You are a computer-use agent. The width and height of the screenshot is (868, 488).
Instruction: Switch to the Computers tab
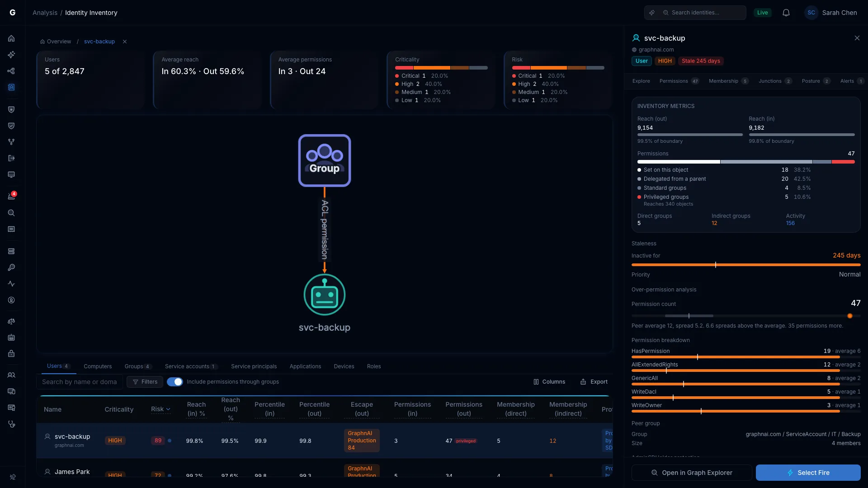click(x=98, y=366)
